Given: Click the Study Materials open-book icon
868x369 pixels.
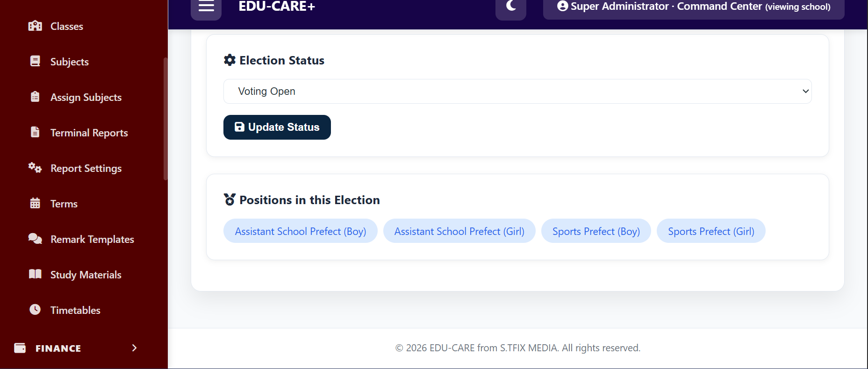Looking at the screenshot, I should (35, 274).
